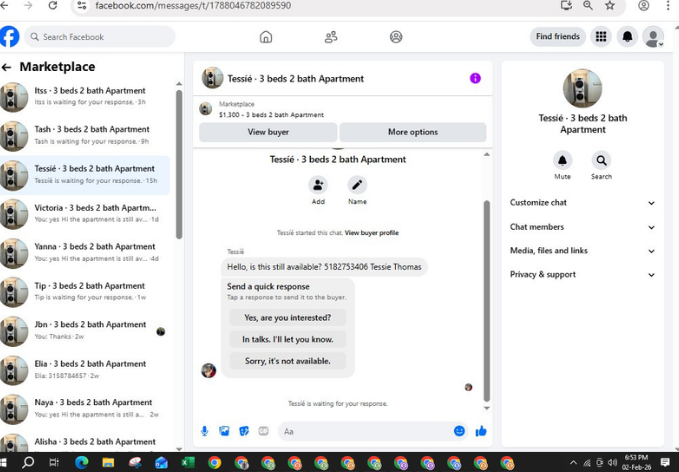Open Excel from the taskbar
Screen dimensions: 679x472
tap(188, 462)
